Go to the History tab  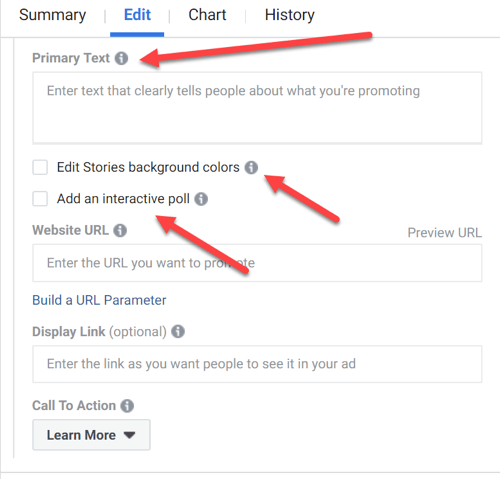coord(290,15)
